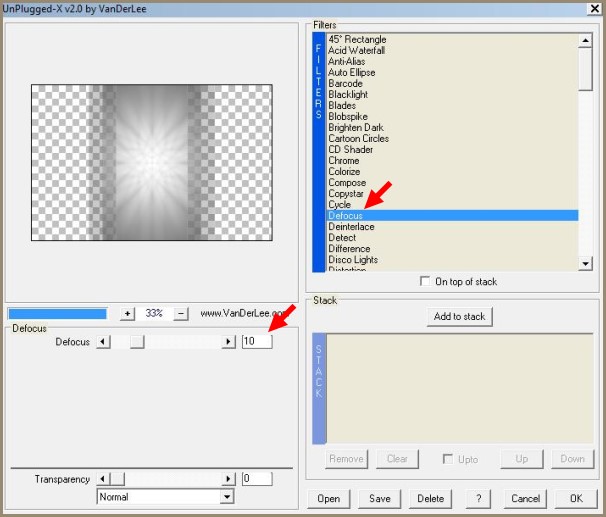The height and width of the screenshot is (517, 606).
Task: Select the Deinterlace filter
Action: (351, 227)
